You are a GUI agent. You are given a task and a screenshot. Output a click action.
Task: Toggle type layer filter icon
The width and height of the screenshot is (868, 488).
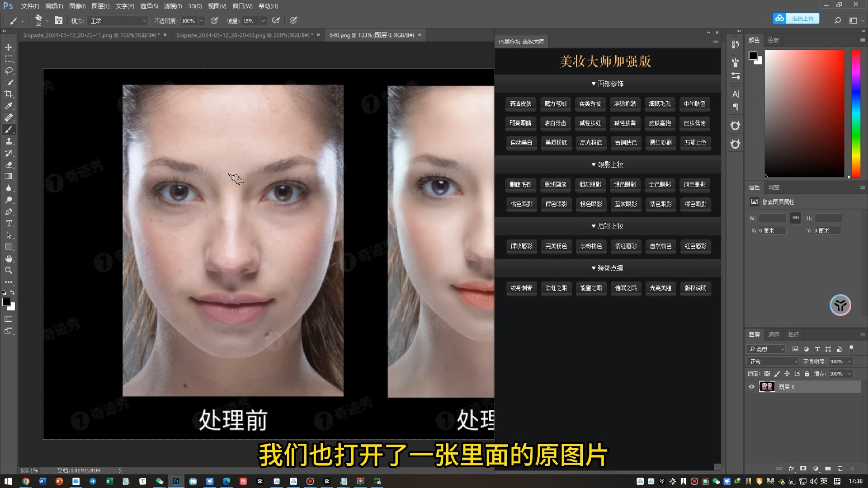pyautogui.click(x=817, y=349)
